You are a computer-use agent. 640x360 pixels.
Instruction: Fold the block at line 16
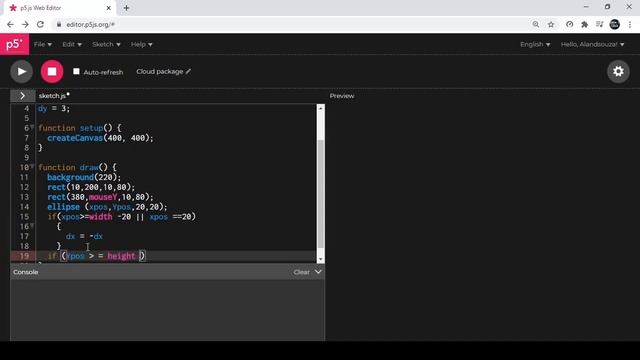pos(32,226)
